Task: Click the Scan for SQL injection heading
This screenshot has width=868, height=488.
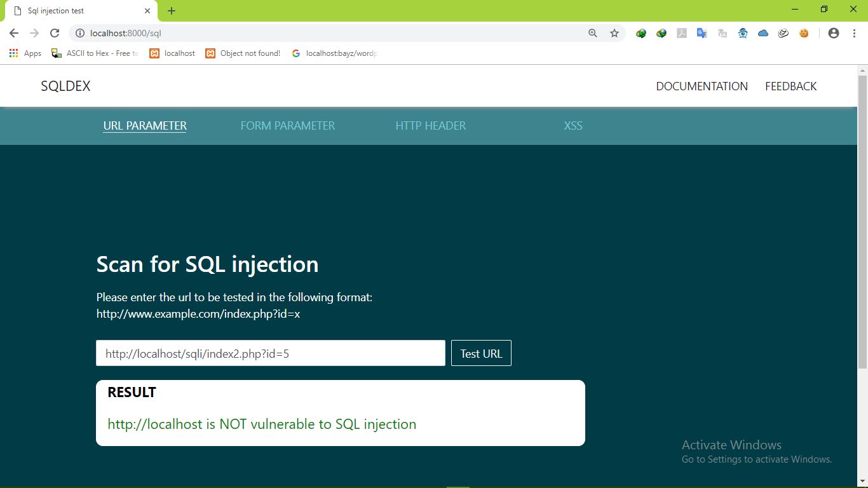Action: [207, 264]
